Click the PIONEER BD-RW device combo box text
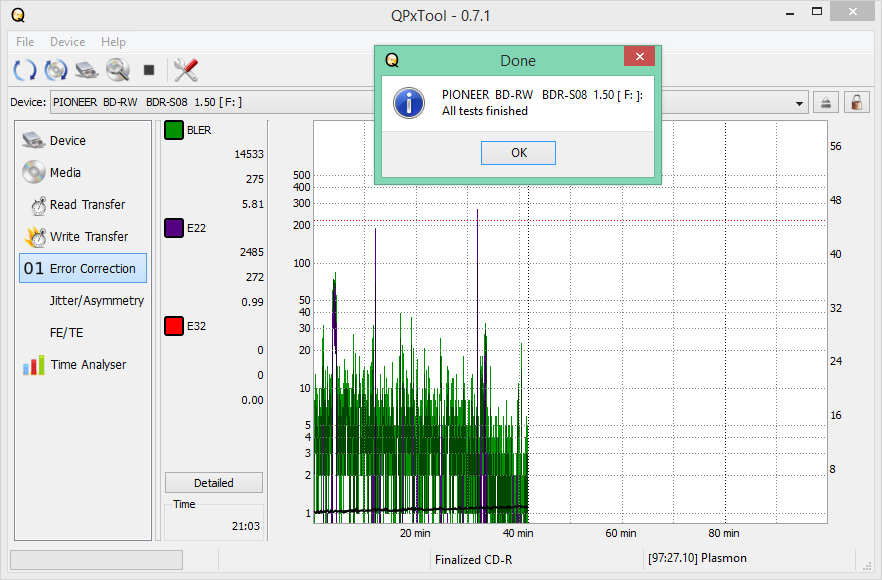The image size is (882, 580). pos(147,102)
